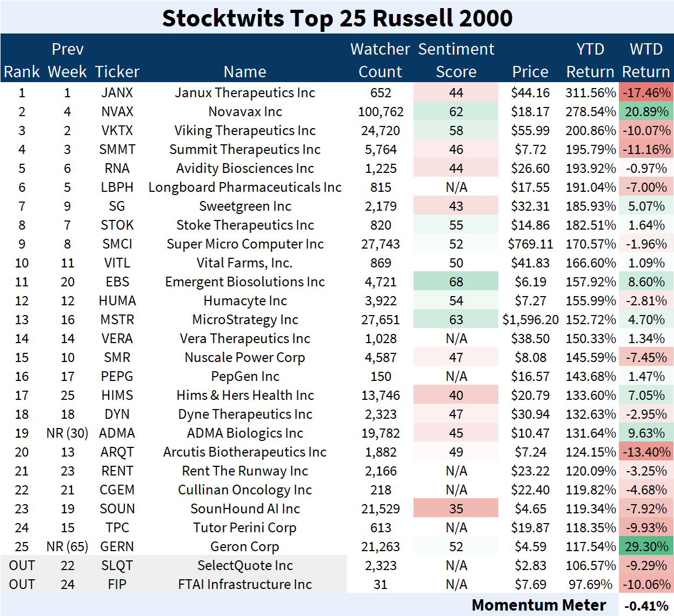Click the OUT rank cell in SLQT row
Image resolution: width=674 pixels, height=616 pixels.
[22, 566]
